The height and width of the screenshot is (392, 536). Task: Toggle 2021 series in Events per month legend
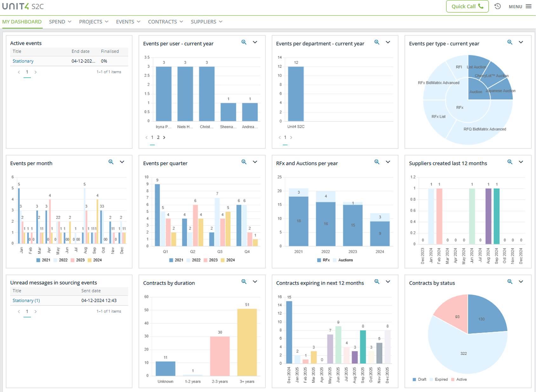[43, 260]
